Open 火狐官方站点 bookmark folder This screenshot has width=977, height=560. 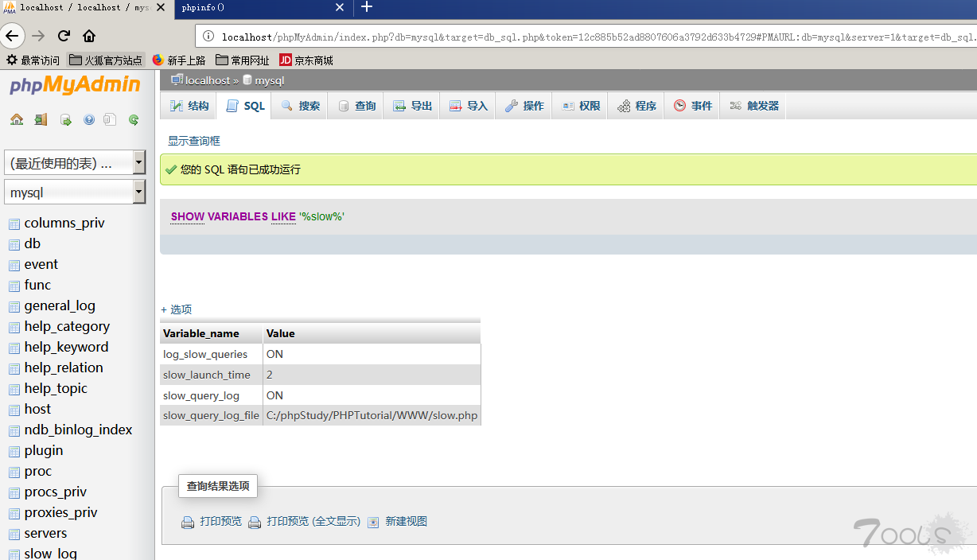click(105, 60)
